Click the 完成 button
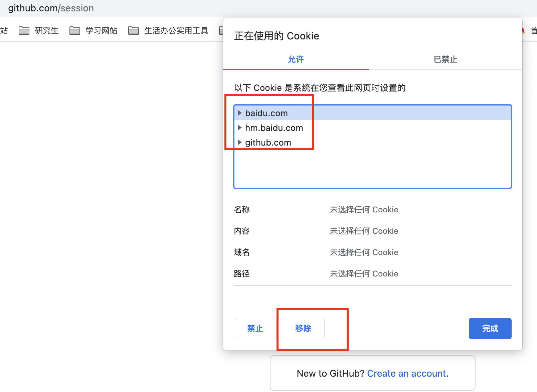 pyautogui.click(x=490, y=329)
